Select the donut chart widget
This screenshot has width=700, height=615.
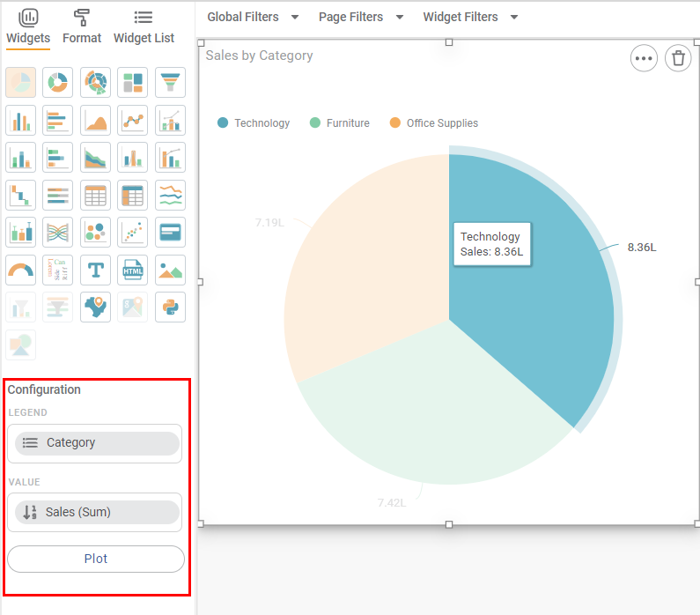(58, 83)
